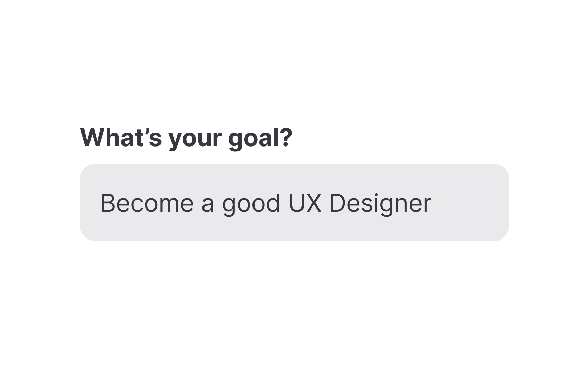The width and height of the screenshot is (588, 368).
Task: Click the gray field's left padding area
Action: click(90, 202)
